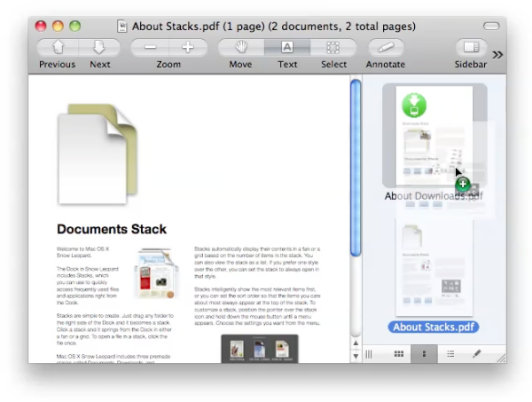Go to the Next page
The width and height of the screenshot is (532, 402).
point(99,48)
